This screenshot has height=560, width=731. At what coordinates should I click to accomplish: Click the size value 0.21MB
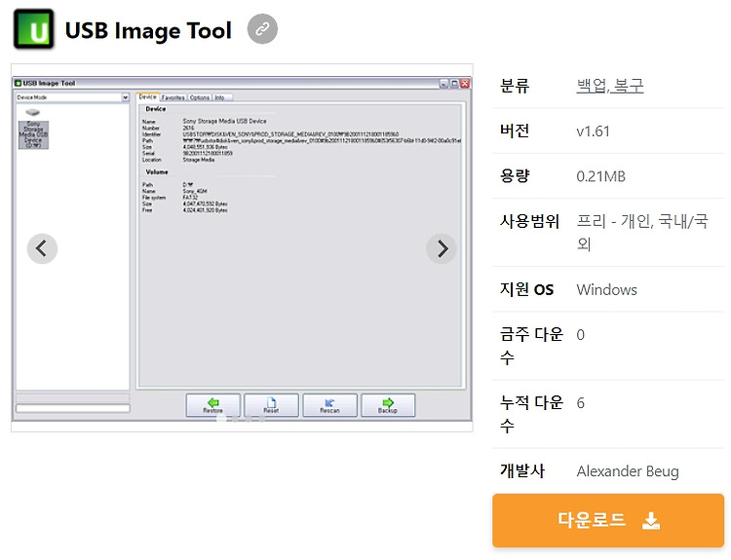601,176
